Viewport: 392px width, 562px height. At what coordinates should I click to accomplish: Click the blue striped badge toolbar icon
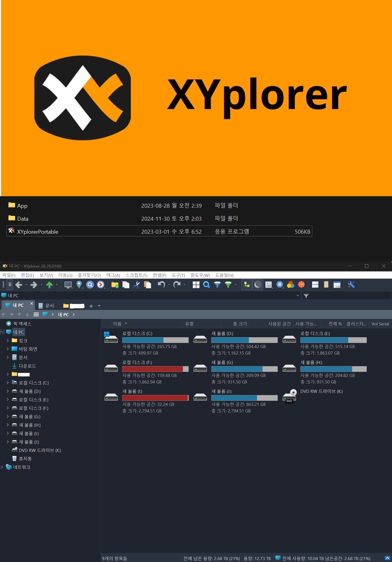[280, 284]
